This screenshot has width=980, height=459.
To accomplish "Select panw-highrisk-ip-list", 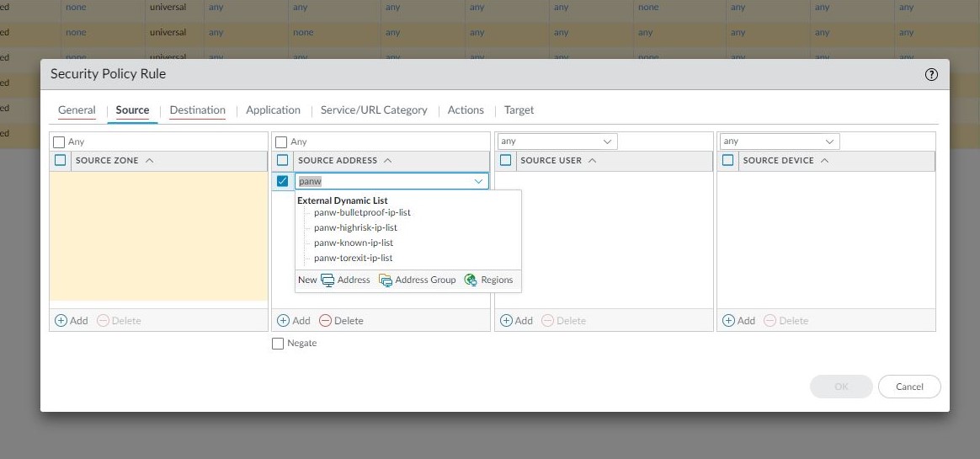I will tap(355, 227).
